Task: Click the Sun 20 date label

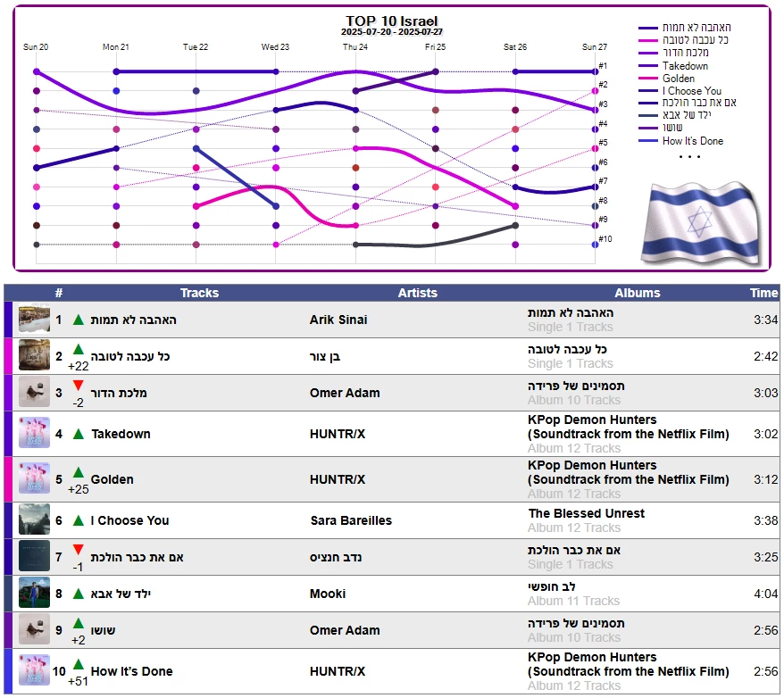Action: point(36,47)
